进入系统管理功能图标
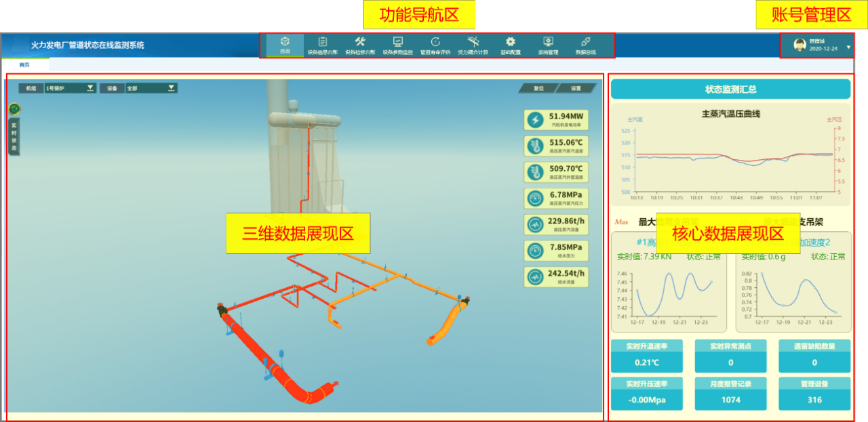 point(548,45)
